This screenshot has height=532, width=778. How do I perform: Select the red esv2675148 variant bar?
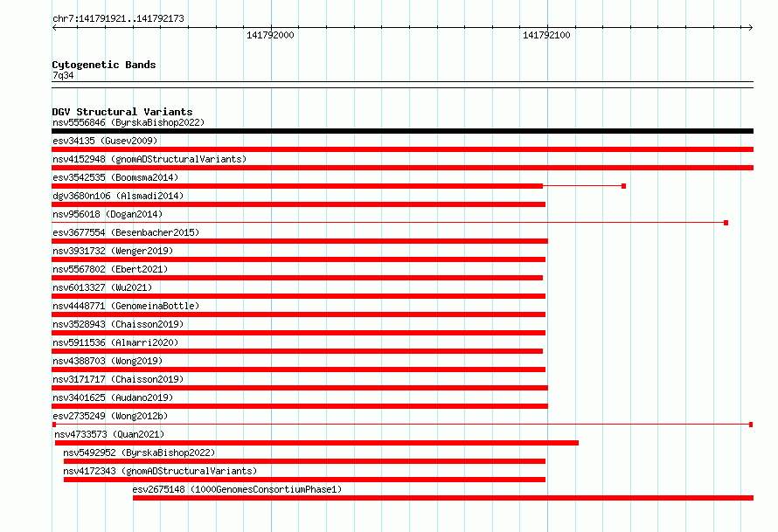[443, 498]
